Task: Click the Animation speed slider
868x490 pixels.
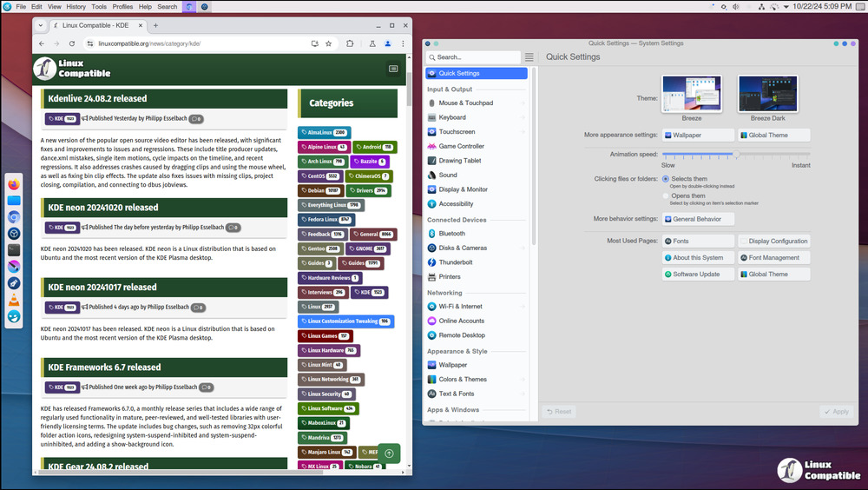Action: click(736, 154)
